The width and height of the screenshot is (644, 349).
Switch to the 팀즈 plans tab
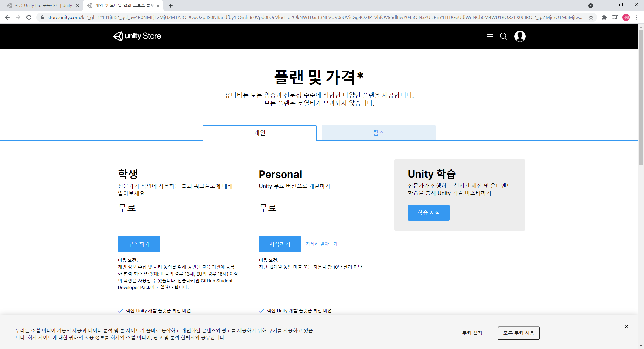coord(379,133)
